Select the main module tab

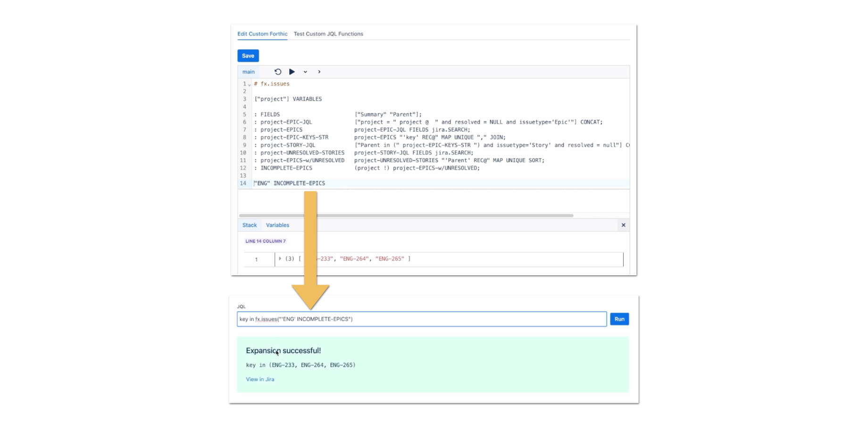click(x=249, y=72)
